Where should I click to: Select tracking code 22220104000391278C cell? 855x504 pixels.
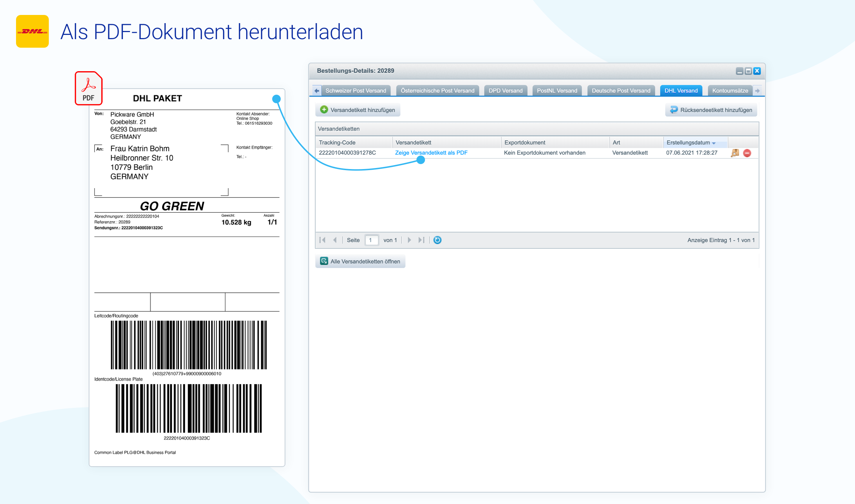(x=347, y=153)
